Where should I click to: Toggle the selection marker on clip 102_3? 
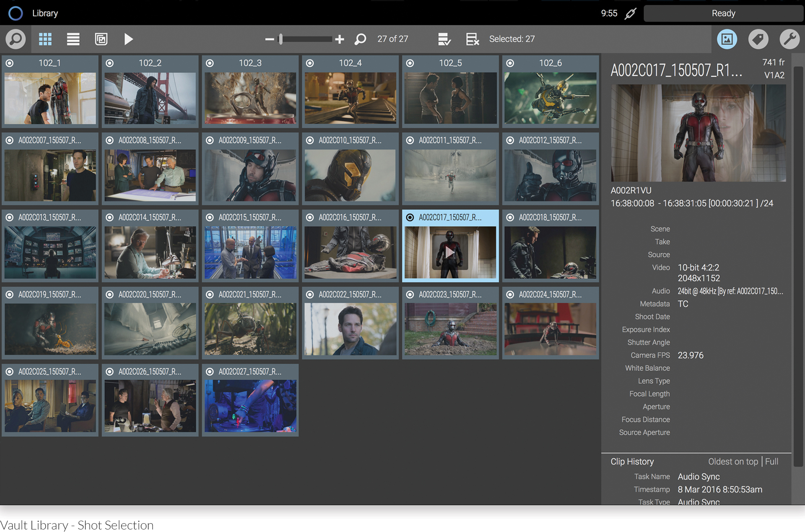tap(210, 63)
